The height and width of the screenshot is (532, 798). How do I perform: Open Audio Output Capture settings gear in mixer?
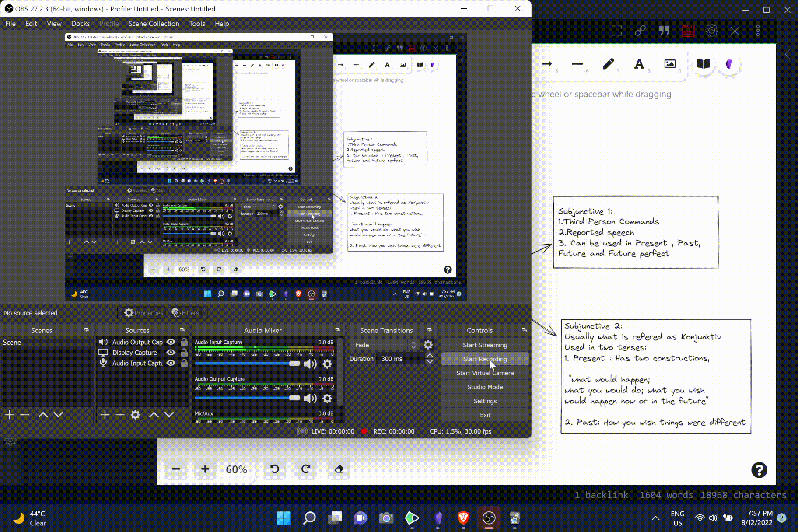tap(327, 398)
